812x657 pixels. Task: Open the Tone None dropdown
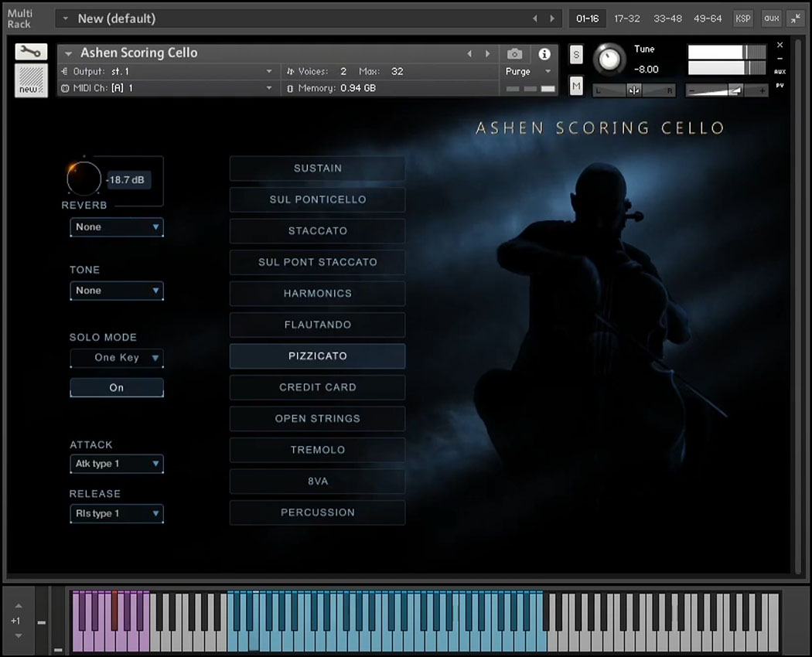tap(117, 291)
